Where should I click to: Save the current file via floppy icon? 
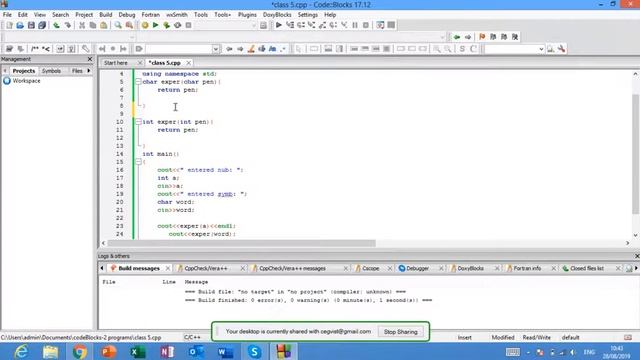(x=31, y=25)
